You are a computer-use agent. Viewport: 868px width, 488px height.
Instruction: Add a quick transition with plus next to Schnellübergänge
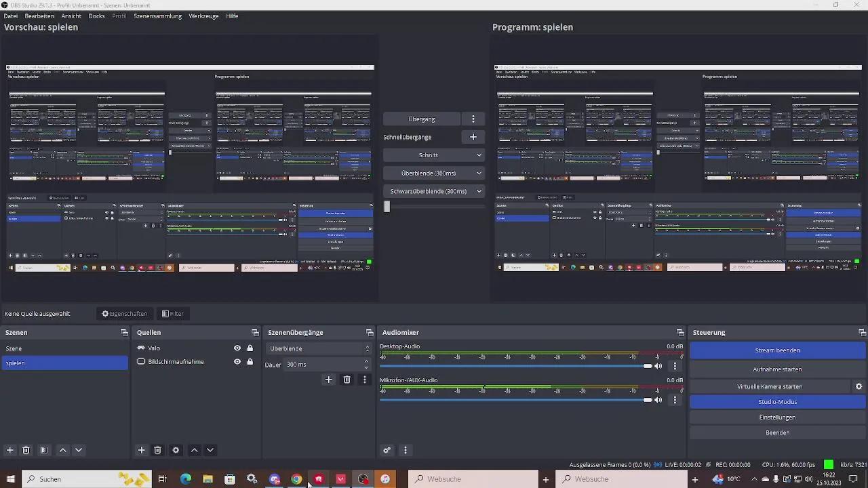click(473, 137)
